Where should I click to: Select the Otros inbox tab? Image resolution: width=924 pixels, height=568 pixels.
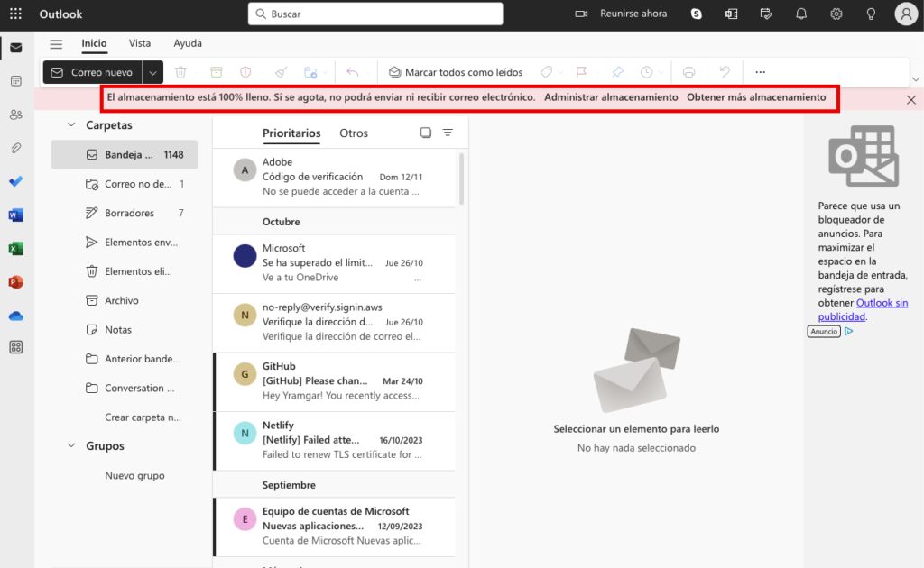[354, 133]
